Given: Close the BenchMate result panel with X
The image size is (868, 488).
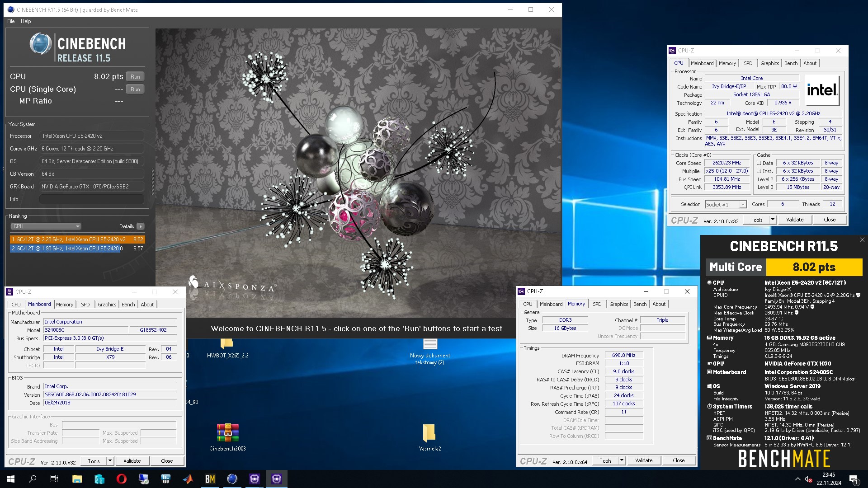Looking at the screenshot, I should point(862,240).
